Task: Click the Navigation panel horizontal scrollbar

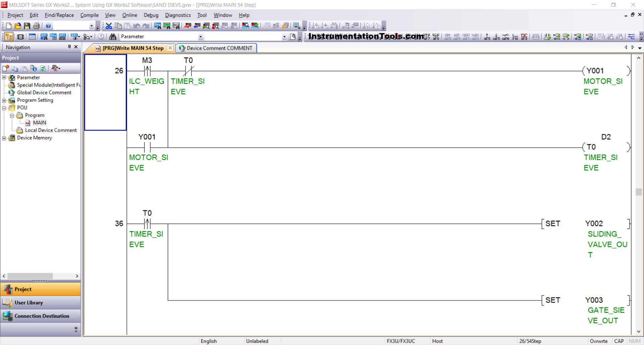Action: coord(30,276)
